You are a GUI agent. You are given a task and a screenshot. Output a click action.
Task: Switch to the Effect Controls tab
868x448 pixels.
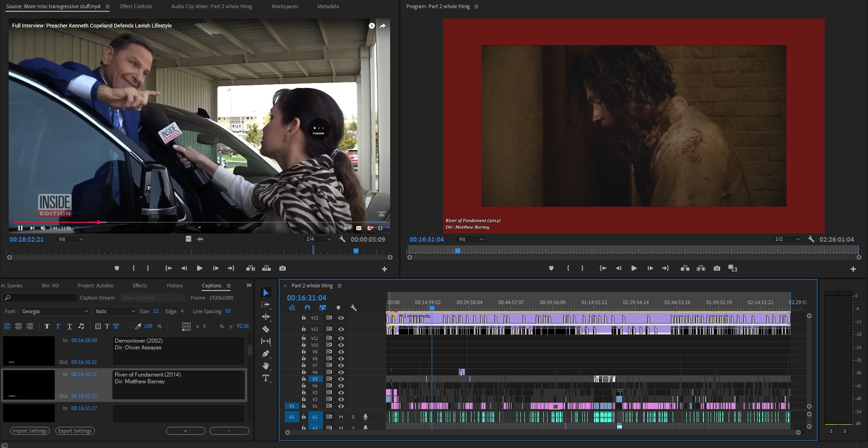[136, 6]
